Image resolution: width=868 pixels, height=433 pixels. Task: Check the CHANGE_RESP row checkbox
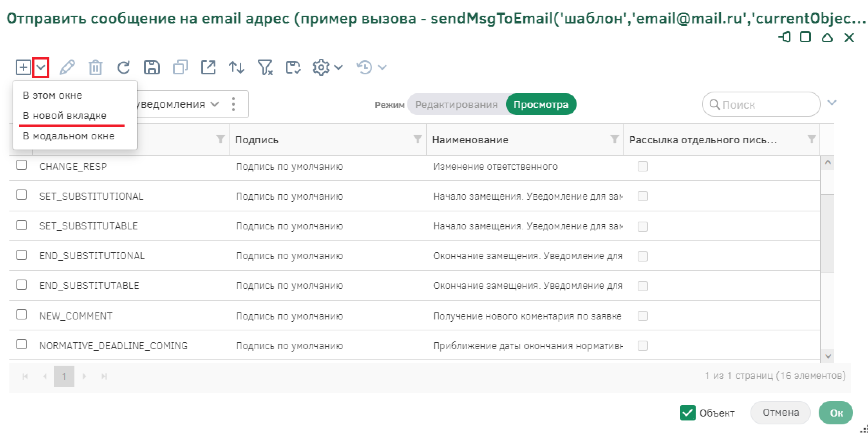click(x=22, y=165)
